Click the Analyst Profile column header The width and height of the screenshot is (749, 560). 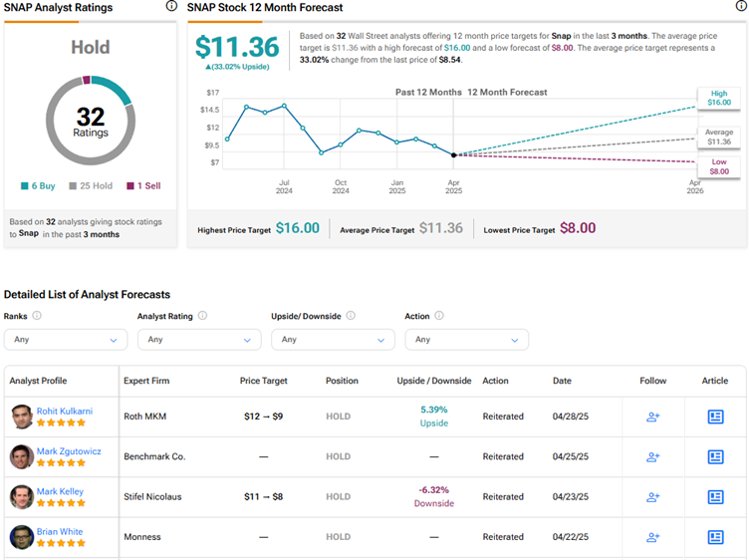point(38,381)
